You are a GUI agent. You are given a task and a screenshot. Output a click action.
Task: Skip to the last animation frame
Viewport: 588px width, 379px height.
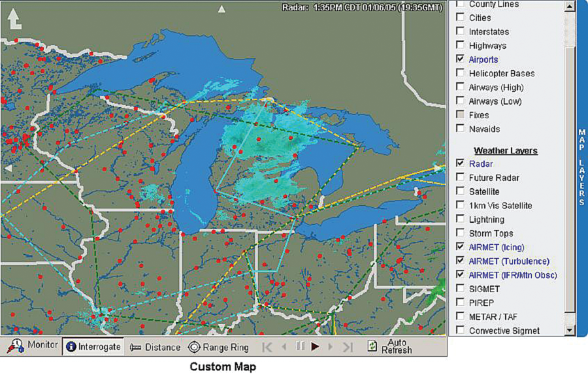click(348, 347)
